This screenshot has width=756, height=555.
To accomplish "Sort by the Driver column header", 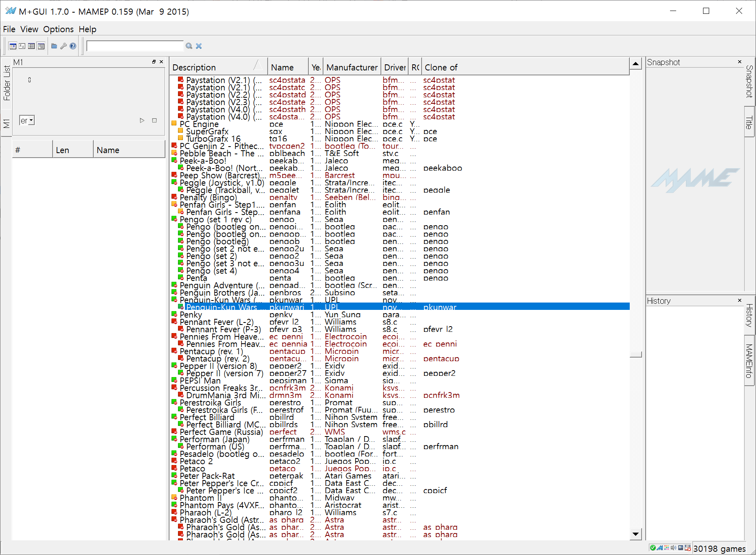I will [395, 67].
